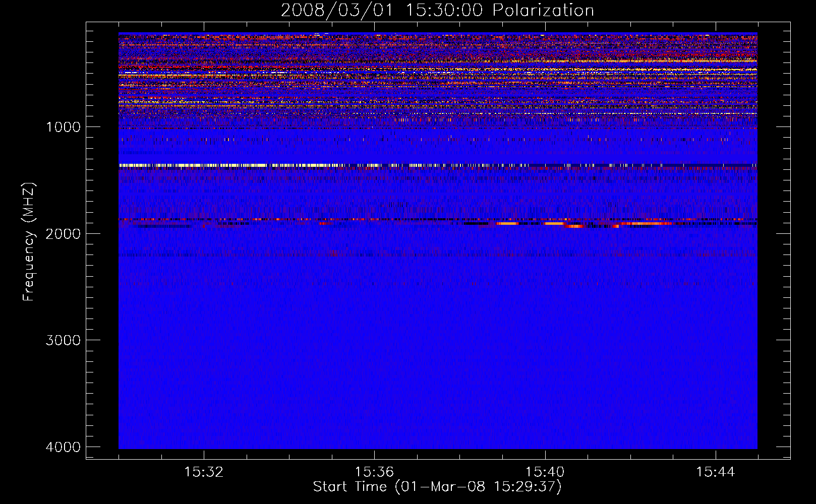The width and height of the screenshot is (816, 504).
Task: Click the 15:36 time tick label
Action: click(374, 472)
